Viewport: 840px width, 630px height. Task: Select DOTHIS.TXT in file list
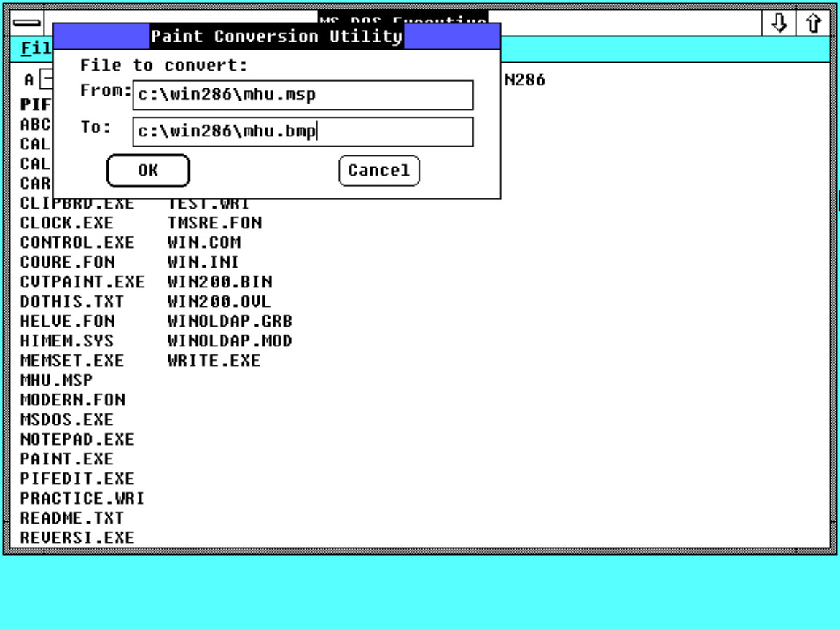pos(71,302)
